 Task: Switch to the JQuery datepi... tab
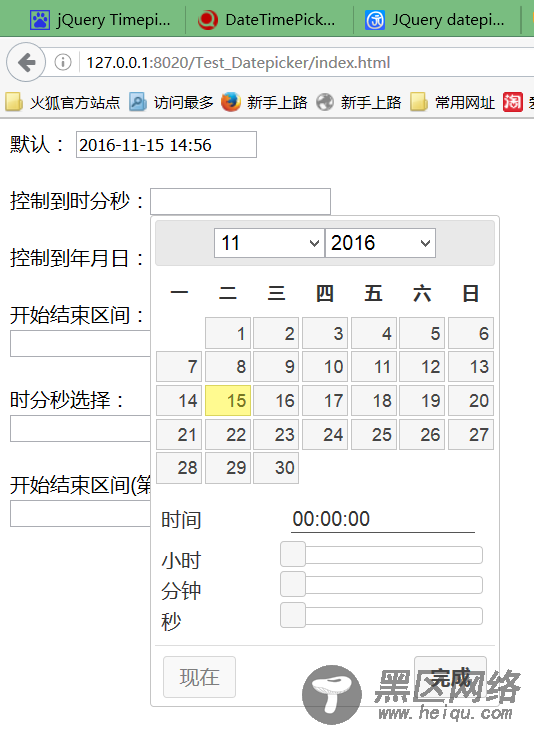click(x=437, y=20)
